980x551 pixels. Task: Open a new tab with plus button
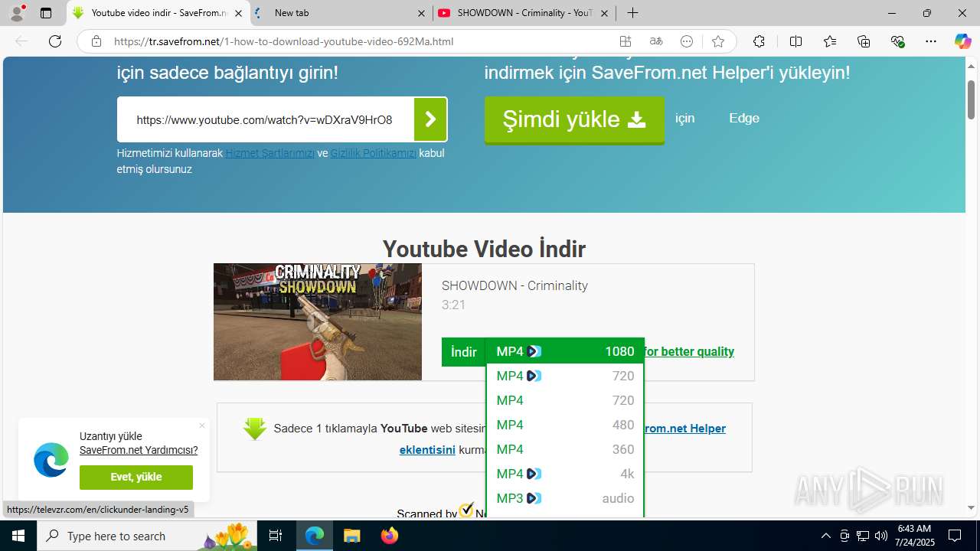tap(632, 13)
